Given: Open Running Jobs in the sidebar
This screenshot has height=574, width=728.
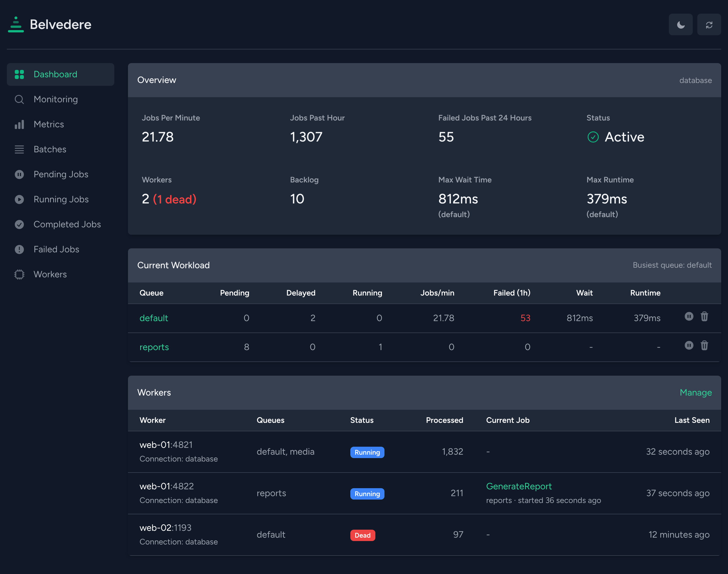Looking at the screenshot, I should pyautogui.click(x=61, y=199).
